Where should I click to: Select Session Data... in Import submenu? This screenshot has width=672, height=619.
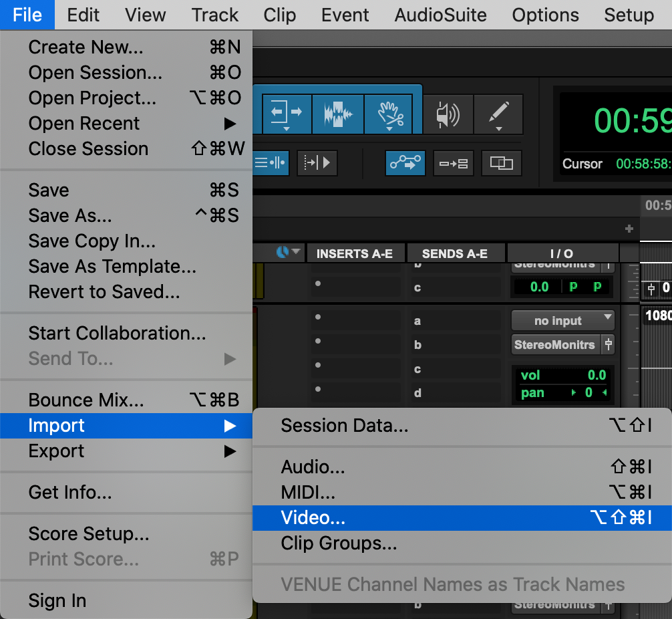coord(462,426)
